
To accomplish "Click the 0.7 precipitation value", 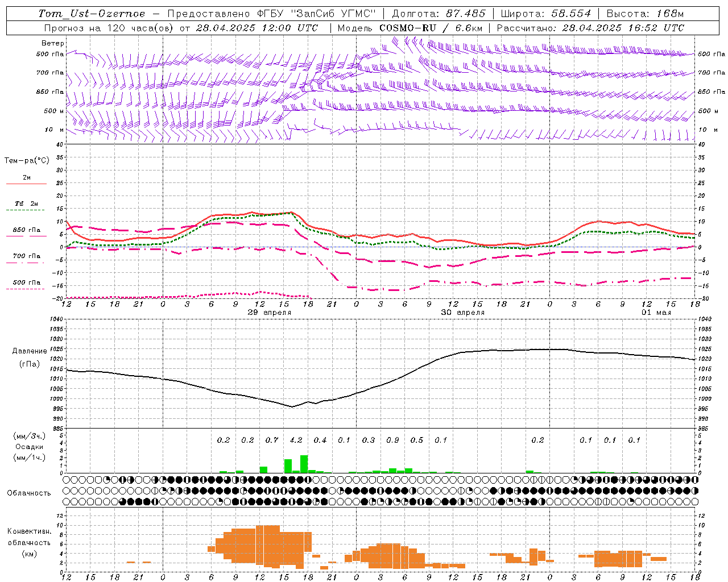I will (272, 440).
